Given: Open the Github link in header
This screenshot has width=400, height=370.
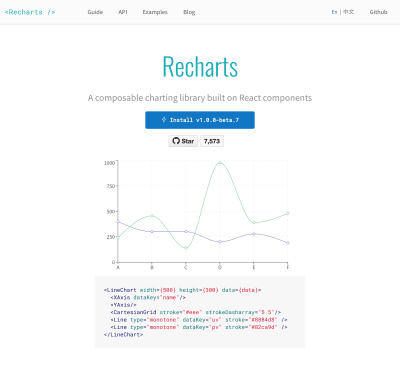Looking at the screenshot, I should click(378, 12).
